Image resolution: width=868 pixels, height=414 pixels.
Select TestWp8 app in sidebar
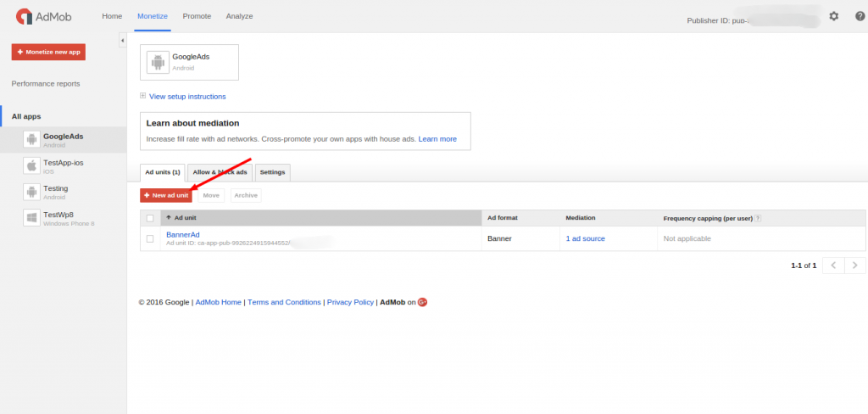[64, 218]
